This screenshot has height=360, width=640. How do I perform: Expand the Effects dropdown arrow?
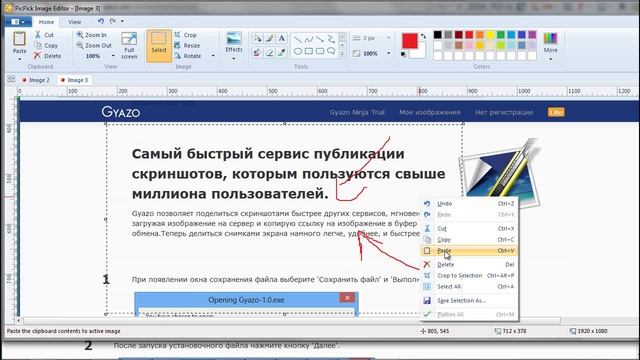click(x=234, y=59)
